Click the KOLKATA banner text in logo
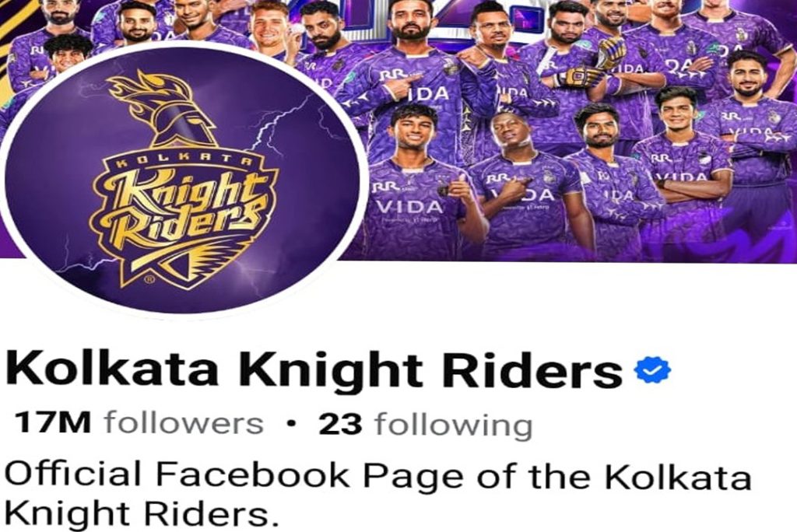The width and height of the screenshot is (797, 532). 184,162
